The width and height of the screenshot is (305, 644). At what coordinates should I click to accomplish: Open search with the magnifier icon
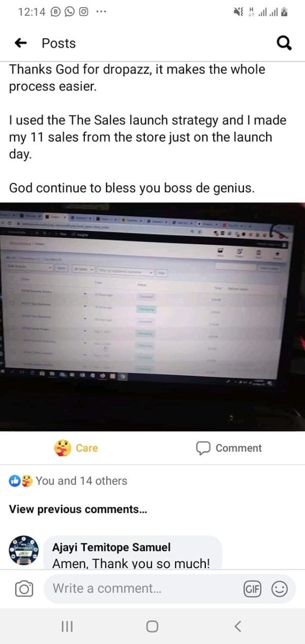coord(284,44)
